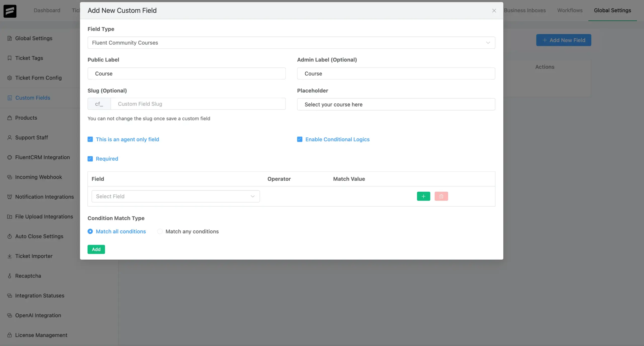Click the Placeholder input field

coord(396,104)
